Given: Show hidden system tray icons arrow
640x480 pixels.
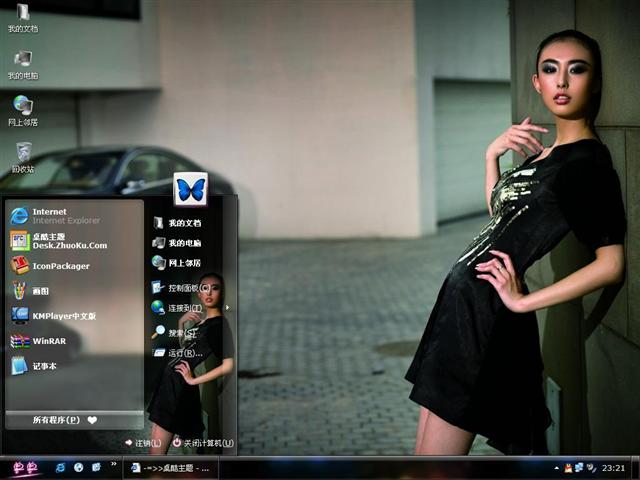Looking at the screenshot, I should [556, 468].
